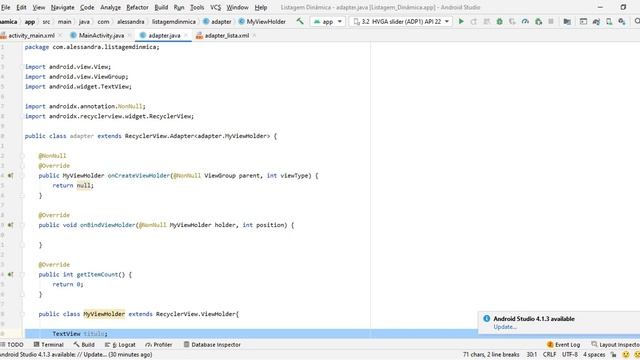Click the Make Project hammer icon

[300, 21]
